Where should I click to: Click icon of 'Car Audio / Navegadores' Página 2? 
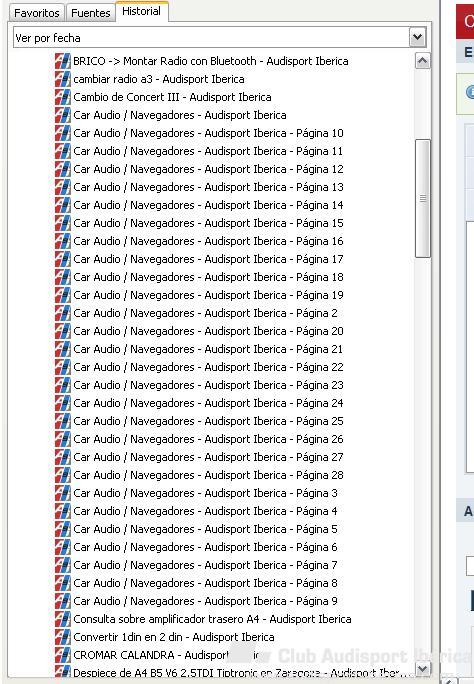point(62,313)
